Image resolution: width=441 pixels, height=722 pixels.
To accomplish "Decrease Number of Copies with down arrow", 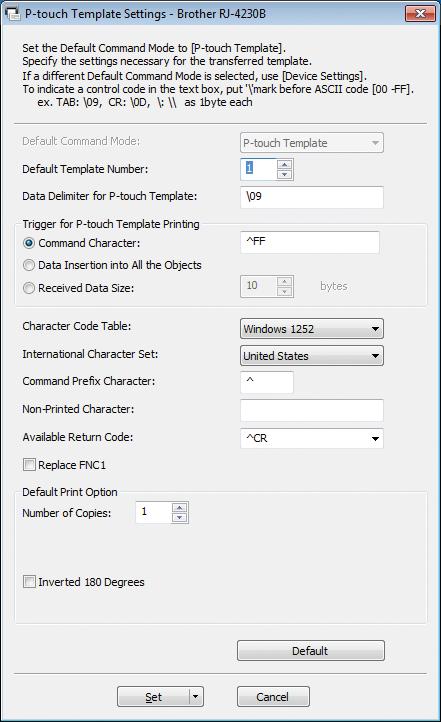I will tap(179, 518).
